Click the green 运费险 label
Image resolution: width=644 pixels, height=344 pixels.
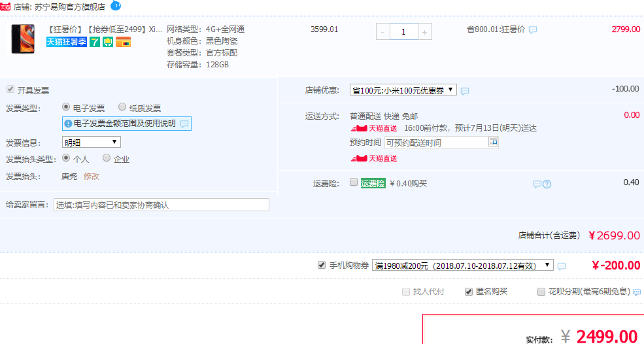pos(373,183)
